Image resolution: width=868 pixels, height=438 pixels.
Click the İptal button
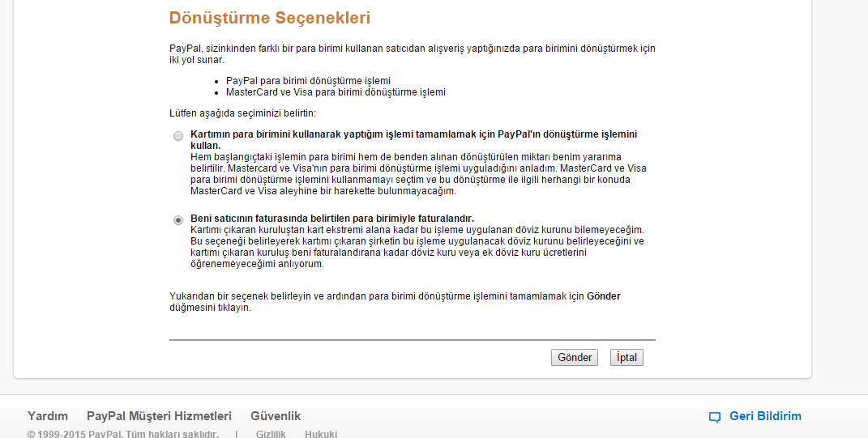(626, 358)
